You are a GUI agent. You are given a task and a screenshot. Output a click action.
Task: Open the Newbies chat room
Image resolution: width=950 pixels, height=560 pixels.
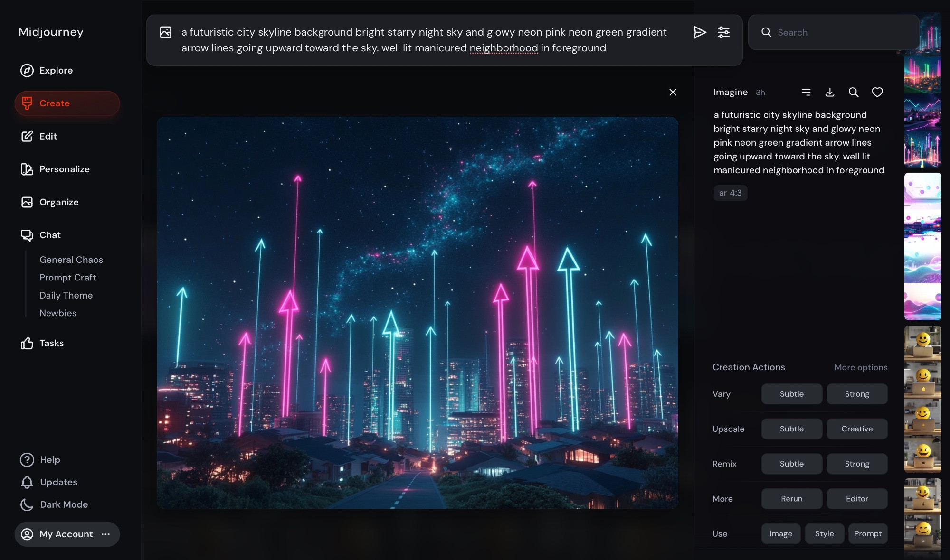coord(58,313)
